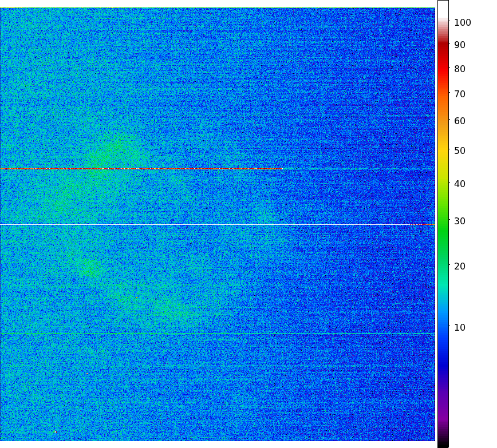Click the 30 label next to colorbar
This screenshot has width=497, height=448.
tap(459, 221)
